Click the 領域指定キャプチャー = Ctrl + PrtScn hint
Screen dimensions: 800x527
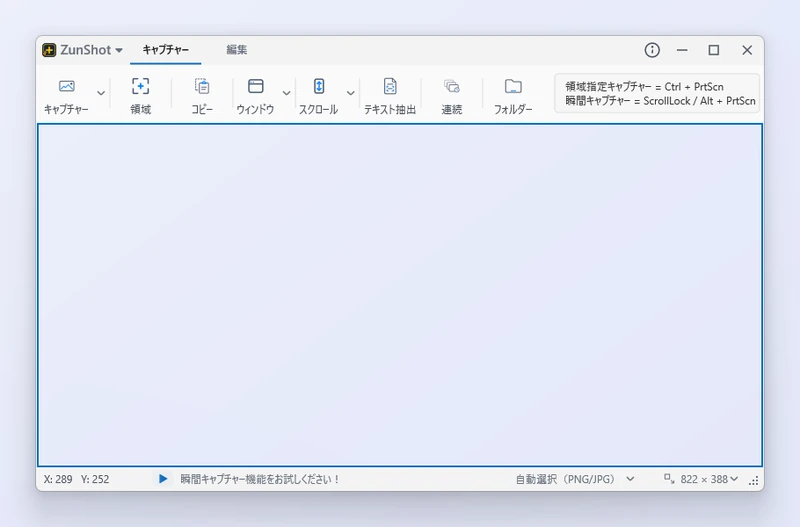click(644, 87)
